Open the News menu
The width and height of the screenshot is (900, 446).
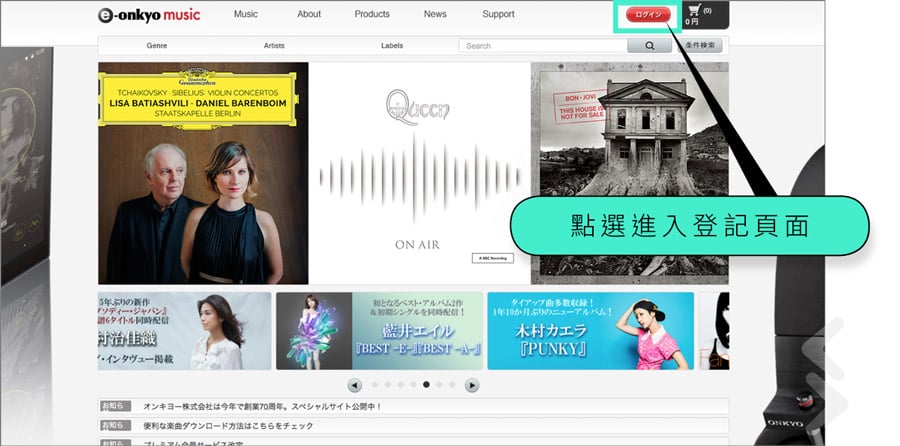point(435,14)
